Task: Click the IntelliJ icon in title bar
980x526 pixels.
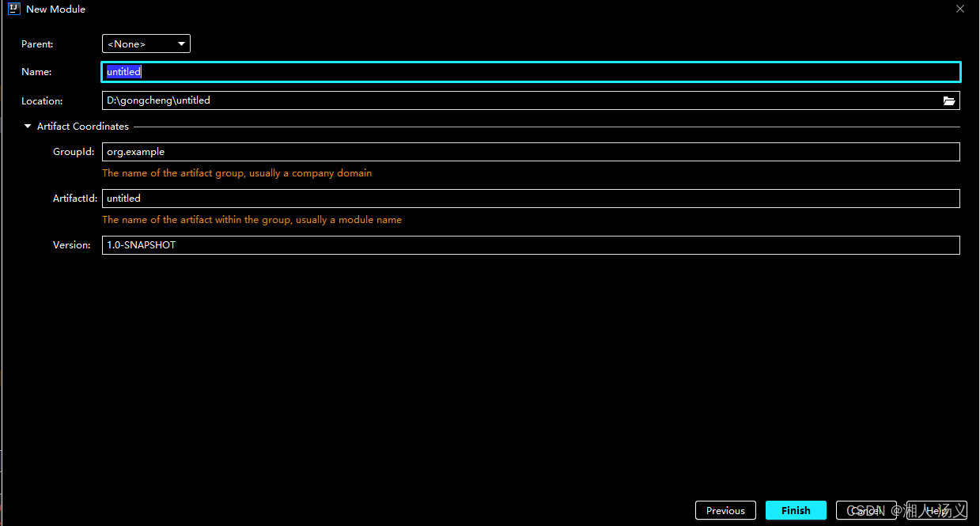Action: [13, 9]
